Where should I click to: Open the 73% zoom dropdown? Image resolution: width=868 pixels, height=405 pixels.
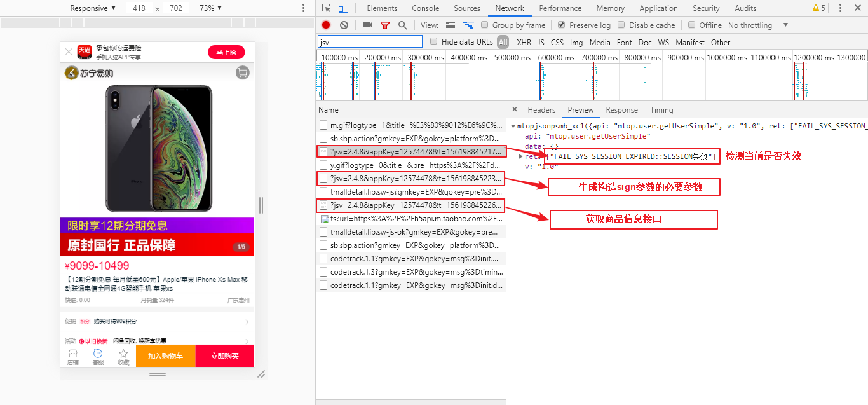click(x=211, y=8)
